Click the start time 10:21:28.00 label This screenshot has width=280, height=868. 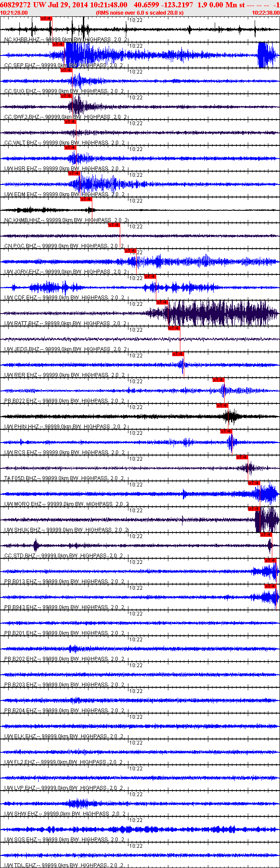pyautogui.click(x=14, y=12)
